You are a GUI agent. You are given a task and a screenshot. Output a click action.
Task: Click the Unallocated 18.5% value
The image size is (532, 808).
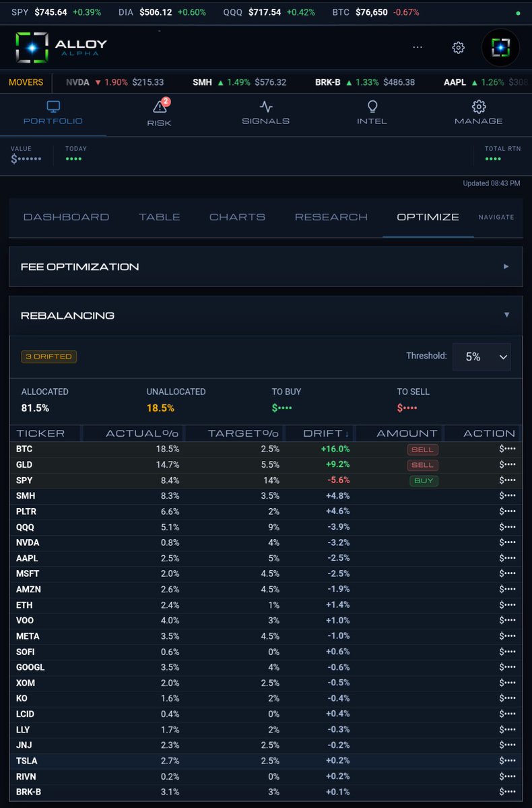click(x=160, y=408)
